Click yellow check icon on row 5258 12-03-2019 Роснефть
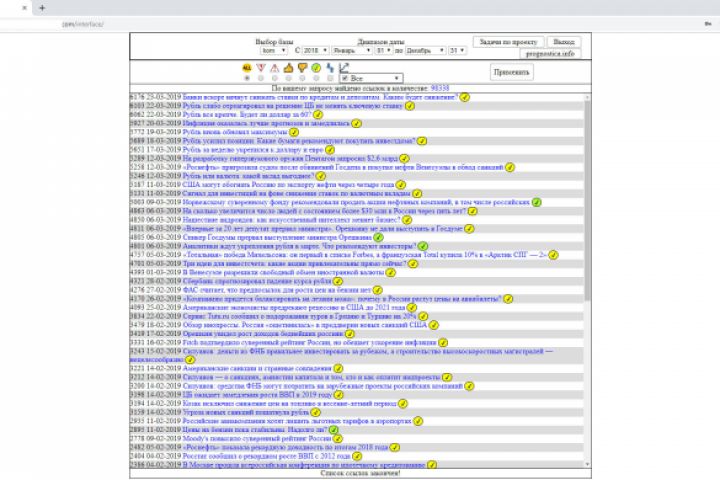The height and width of the screenshot is (480, 720). point(510,167)
